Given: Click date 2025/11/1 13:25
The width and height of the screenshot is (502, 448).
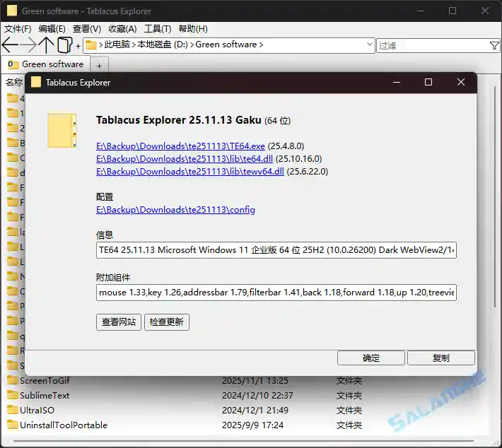Looking at the screenshot, I should tap(255, 380).
